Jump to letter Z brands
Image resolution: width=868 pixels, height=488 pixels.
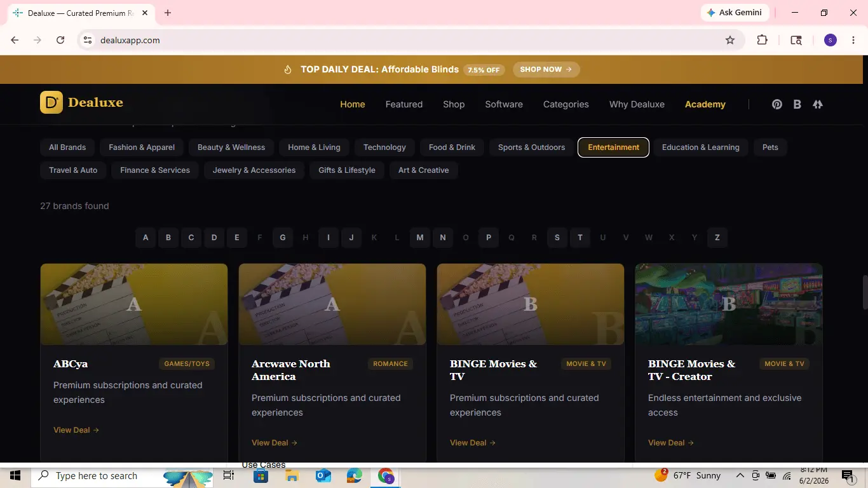pos(717,238)
